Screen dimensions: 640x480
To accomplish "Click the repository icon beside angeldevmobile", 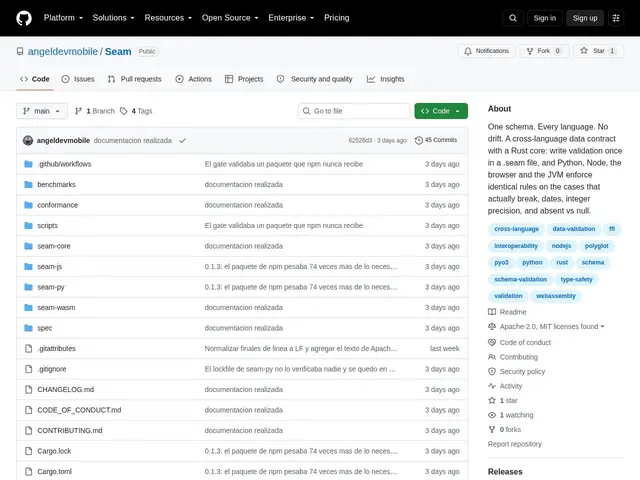I will (20, 51).
